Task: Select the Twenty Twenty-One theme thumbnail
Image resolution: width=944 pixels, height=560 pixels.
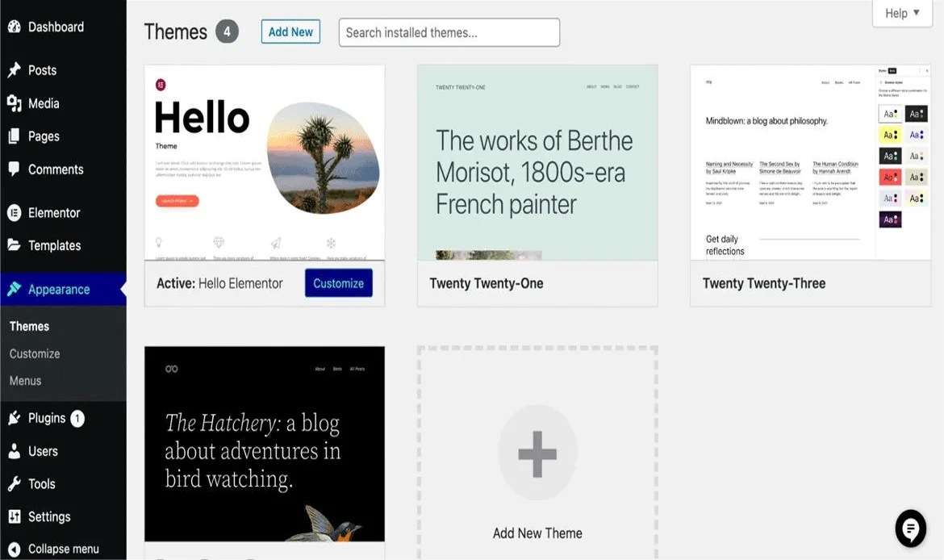Action: (537, 162)
